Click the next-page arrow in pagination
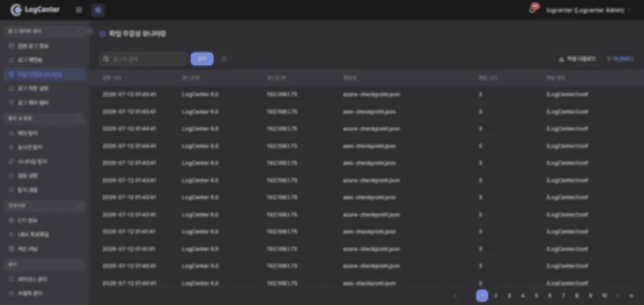This screenshot has width=644, height=305. (618, 295)
